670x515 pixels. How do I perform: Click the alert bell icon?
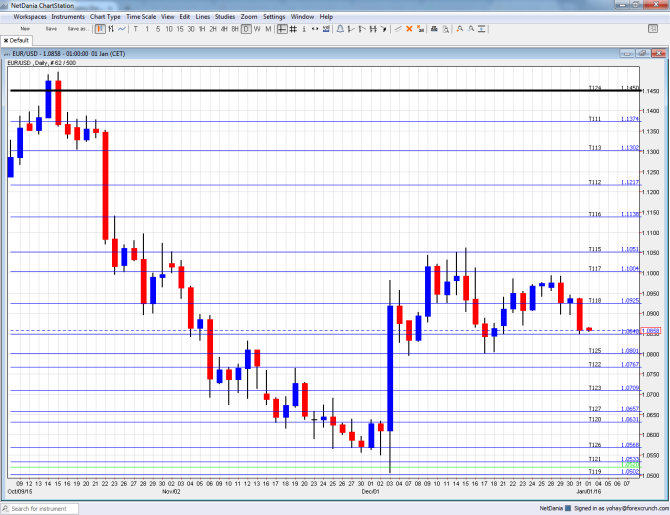pos(340,29)
